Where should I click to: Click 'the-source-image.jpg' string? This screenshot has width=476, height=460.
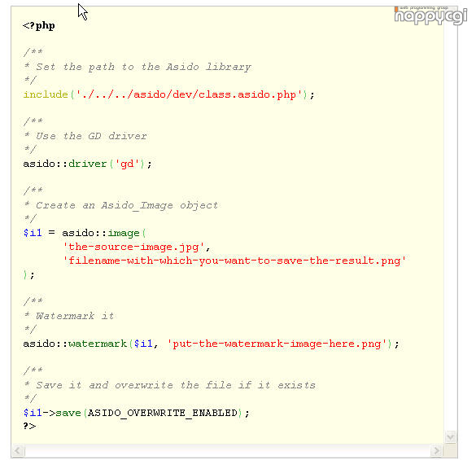133,247
